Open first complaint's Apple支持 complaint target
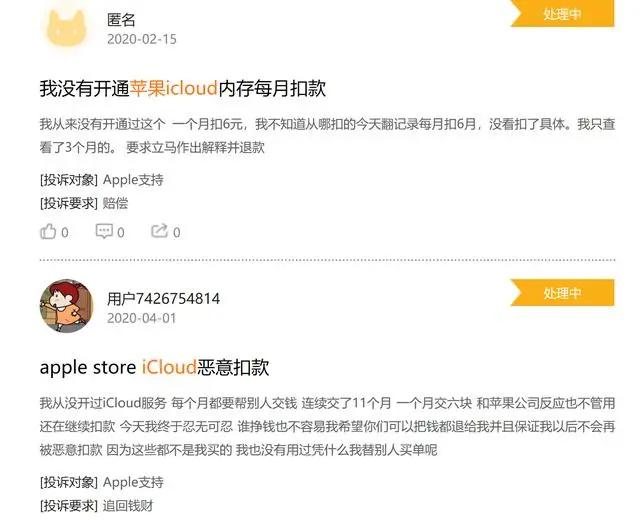Viewport: 640px width, 523px height. [133, 180]
